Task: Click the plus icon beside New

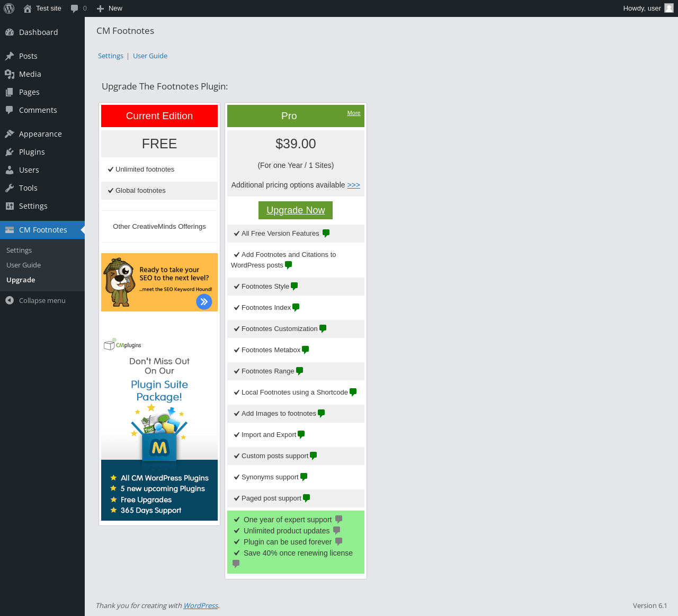Action: point(101,8)
